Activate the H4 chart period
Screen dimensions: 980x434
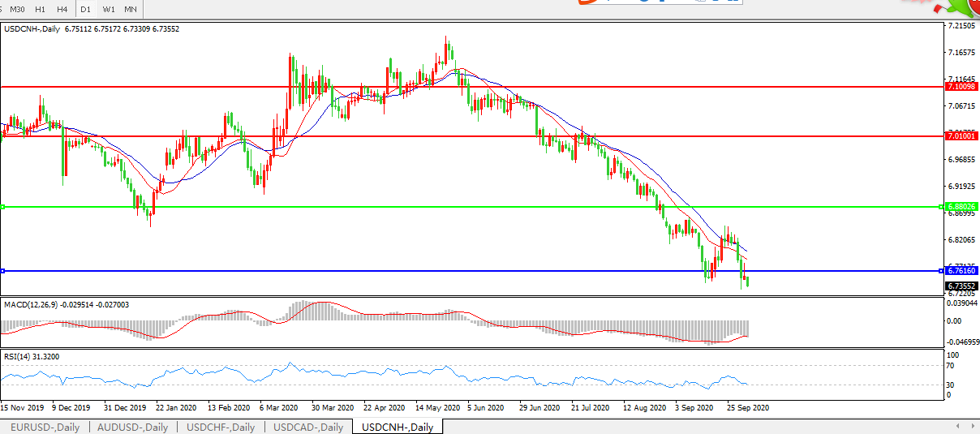point(62,9)
